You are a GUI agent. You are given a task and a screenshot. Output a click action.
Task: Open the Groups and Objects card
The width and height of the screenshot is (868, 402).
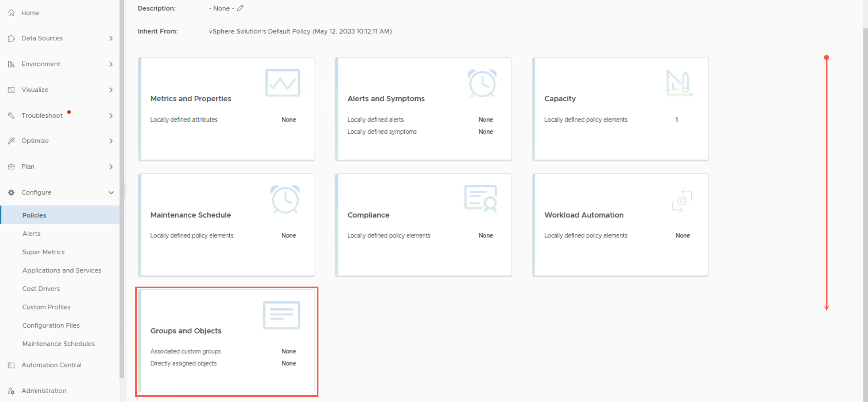point(226,341)
